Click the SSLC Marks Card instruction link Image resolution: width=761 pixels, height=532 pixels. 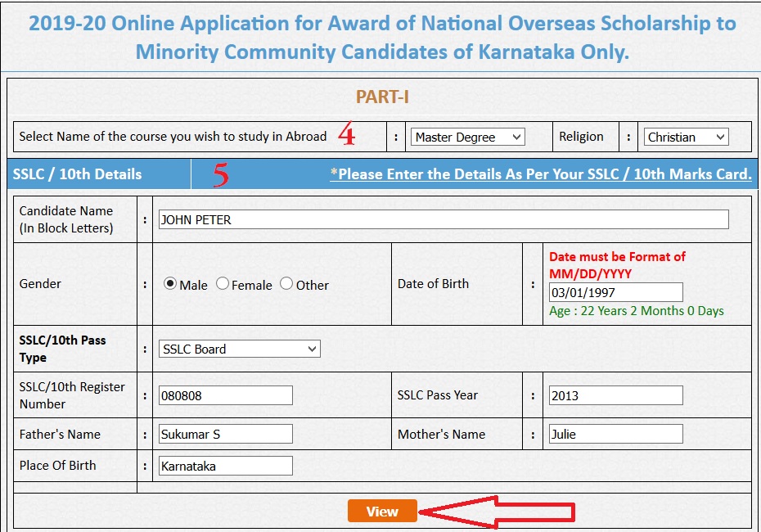541,174
